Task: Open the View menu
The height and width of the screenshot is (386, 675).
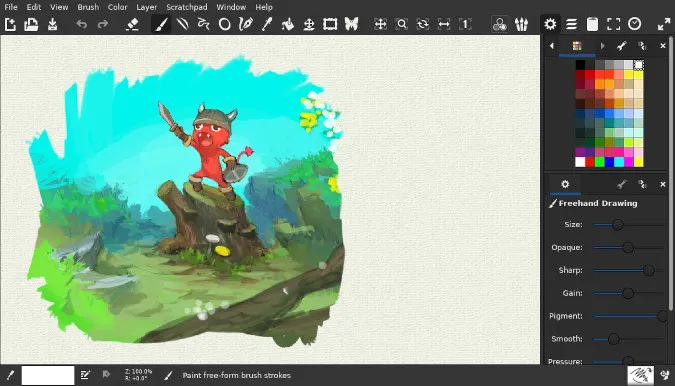Action: point(59,7)
